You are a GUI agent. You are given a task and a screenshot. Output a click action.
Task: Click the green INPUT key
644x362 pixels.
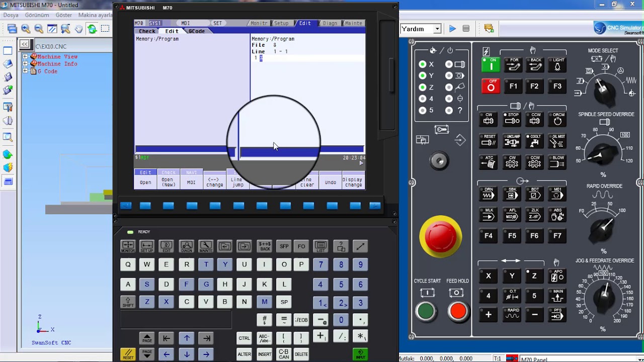(360, 354)
